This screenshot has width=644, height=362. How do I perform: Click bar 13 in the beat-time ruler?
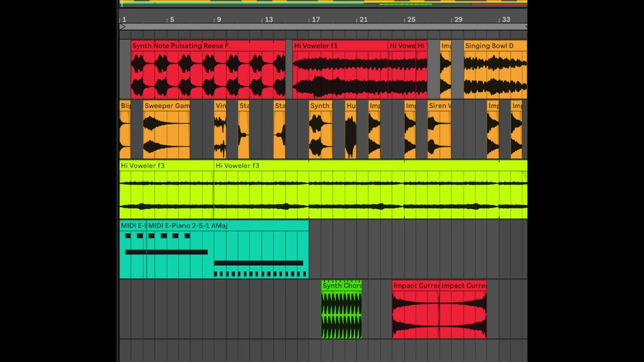coord(269,20)
